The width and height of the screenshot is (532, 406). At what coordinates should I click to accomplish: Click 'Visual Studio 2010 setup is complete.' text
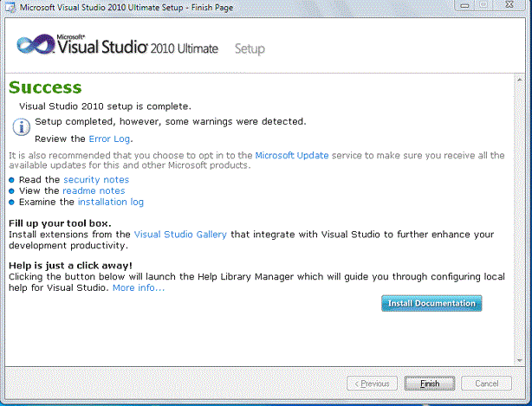pyautogui.click(x=105, y=106)
